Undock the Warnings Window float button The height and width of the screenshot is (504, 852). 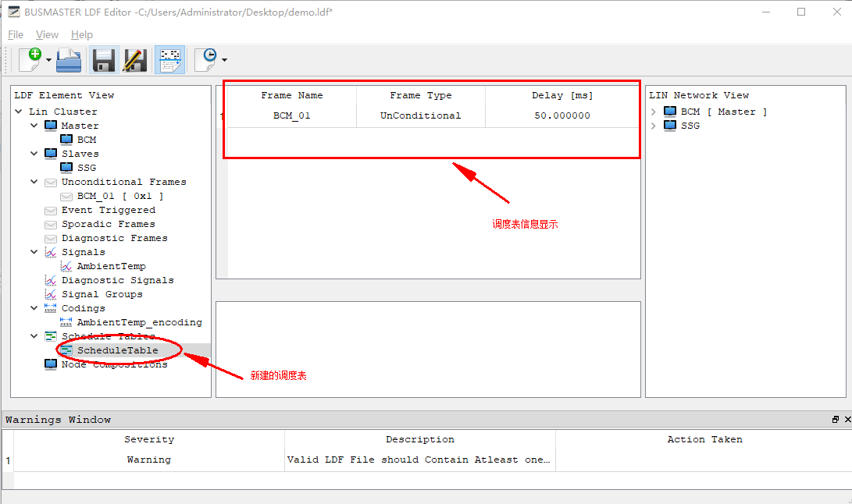[x=835, y=419]
